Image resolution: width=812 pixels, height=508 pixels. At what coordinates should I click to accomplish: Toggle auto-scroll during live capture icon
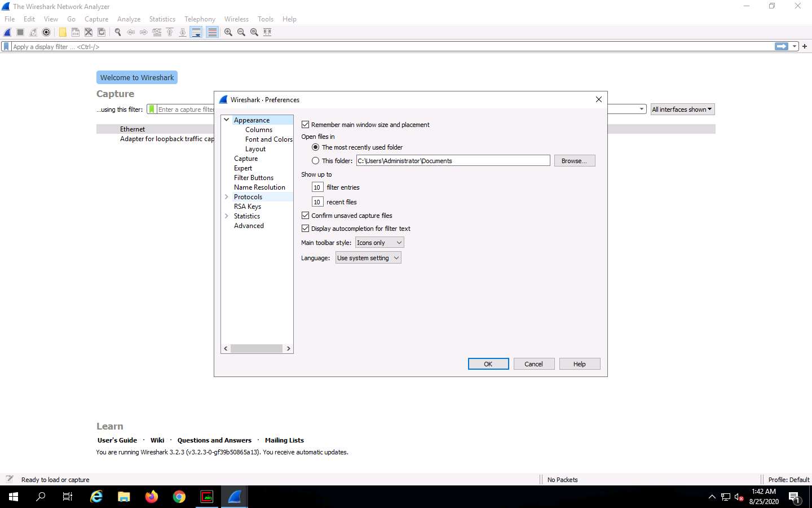coord(196,32)
